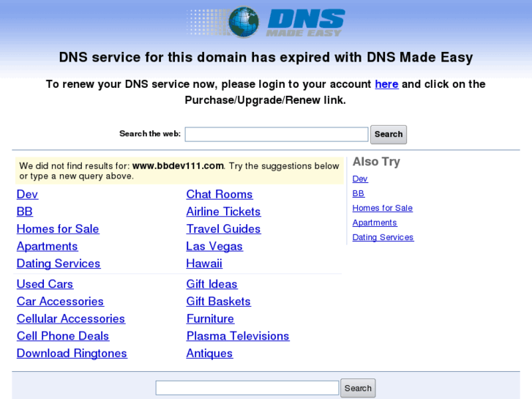Open the BB link in the main list
The width and height of the screenshot is (532, 399).
click(x=25, y=212)
